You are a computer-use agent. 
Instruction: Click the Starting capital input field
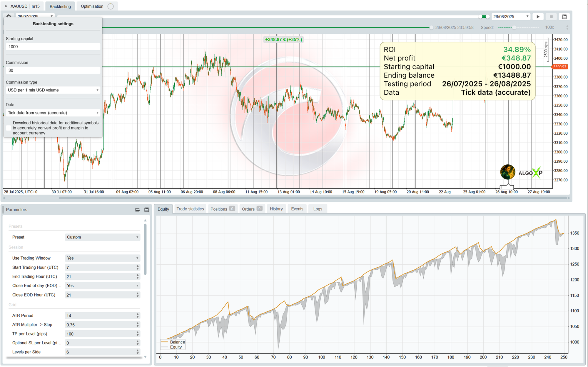pyautogui.click(x=53, y=46)
